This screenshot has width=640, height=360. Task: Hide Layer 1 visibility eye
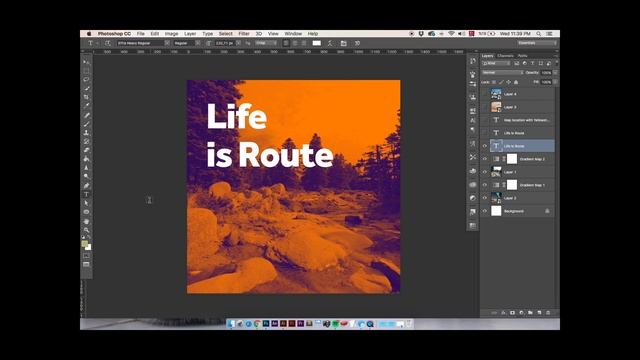click(485, 172)
